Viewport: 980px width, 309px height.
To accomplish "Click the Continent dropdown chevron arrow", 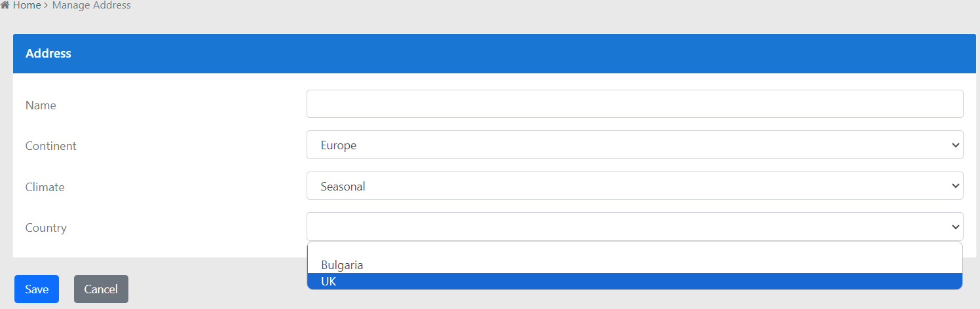I will point(954,145).
